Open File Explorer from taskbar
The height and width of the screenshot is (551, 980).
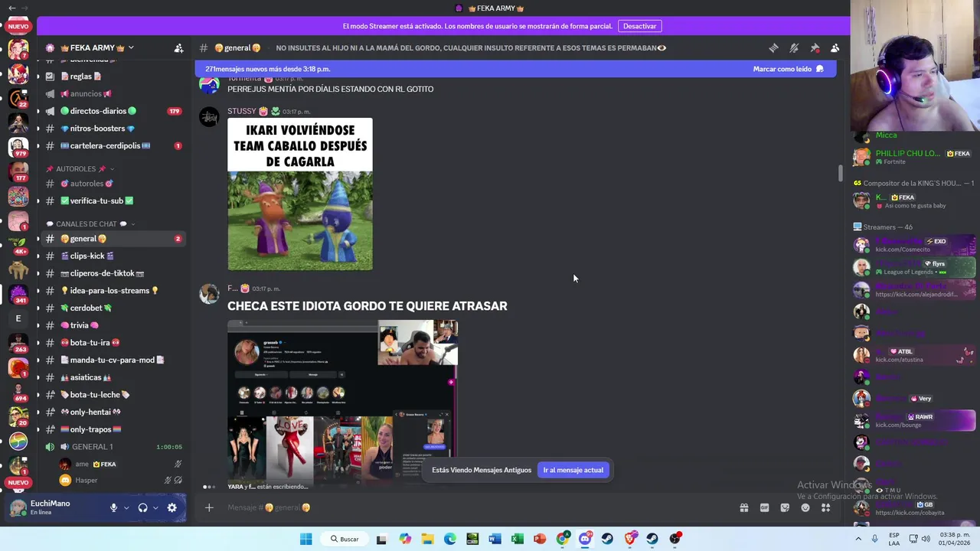(x=427, y=539)
